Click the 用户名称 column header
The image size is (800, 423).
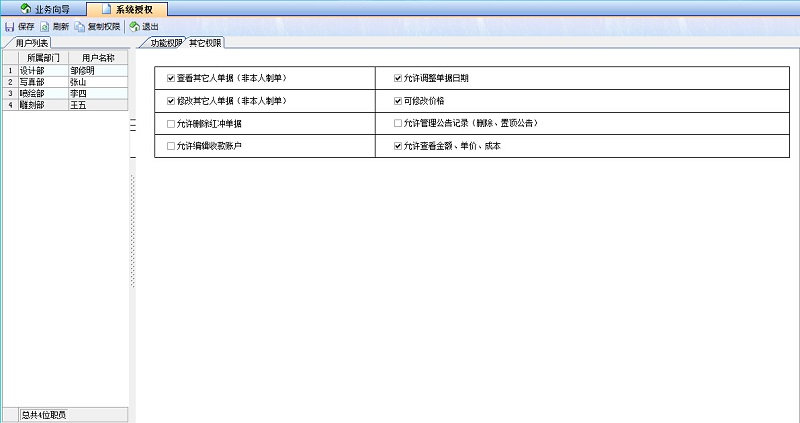coord(98,59)
